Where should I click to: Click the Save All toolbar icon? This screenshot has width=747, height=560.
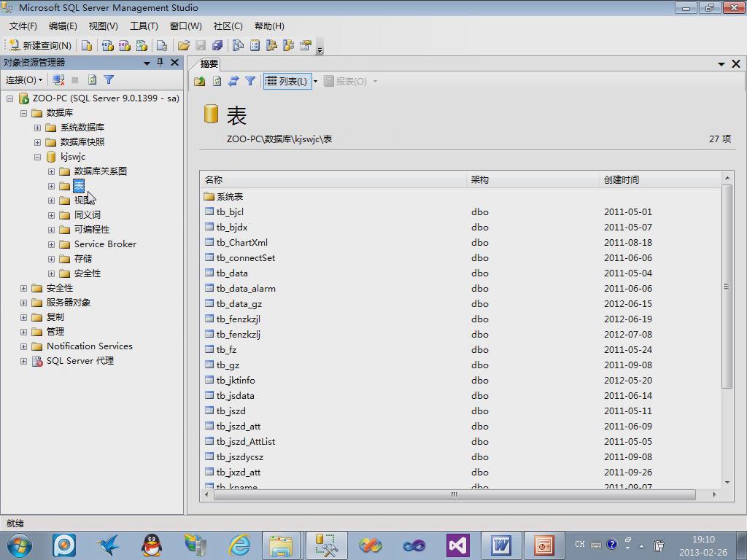point(217,45)
